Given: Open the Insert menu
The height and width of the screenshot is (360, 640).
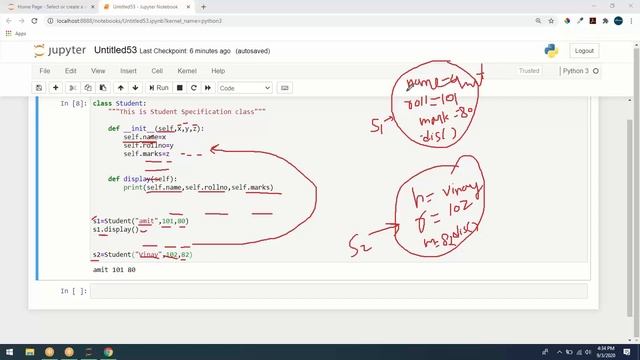Looking at the screenshot, I should (128, 71).
